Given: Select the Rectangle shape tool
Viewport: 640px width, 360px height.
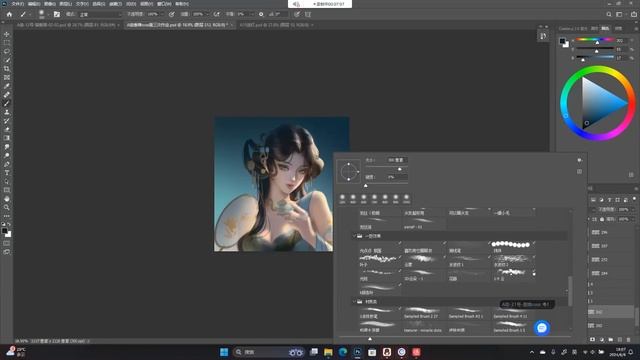Looking at the screenshot, I should [7, 190].
